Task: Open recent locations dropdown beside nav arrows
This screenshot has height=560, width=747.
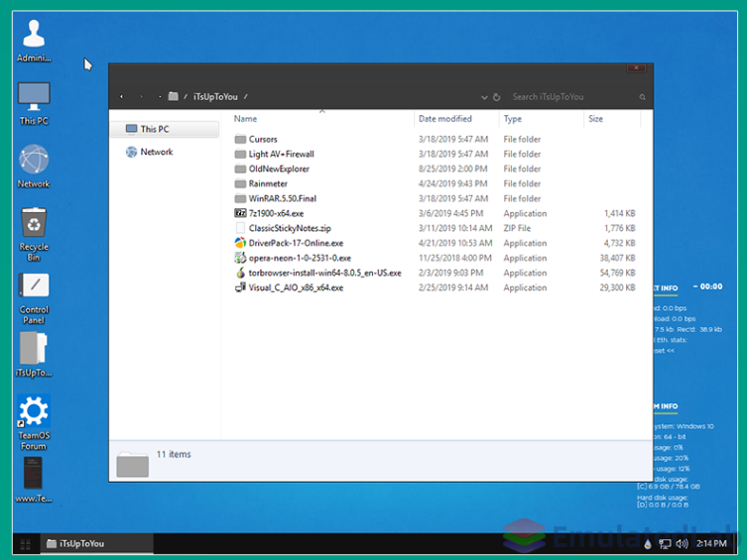Action: 160,96
